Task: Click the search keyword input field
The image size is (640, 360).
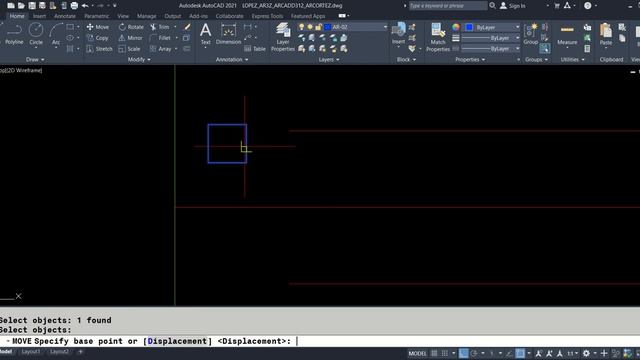Action: [448, 6]
